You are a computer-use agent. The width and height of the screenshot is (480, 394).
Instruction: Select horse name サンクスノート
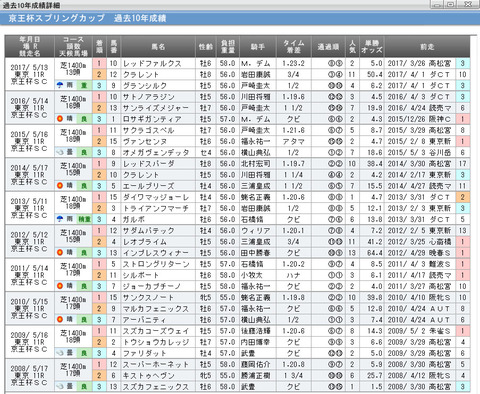pos(148,298)
